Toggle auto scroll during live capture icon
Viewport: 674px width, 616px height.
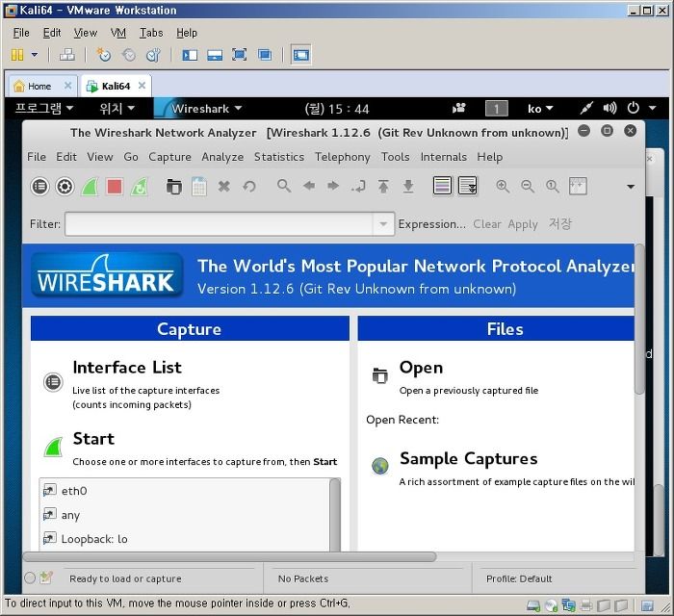pyautogui.click(x=468, y=186)
